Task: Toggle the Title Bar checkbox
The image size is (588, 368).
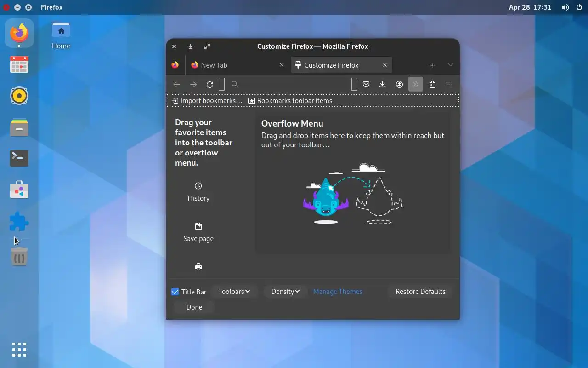Action: tap(175, 292)
